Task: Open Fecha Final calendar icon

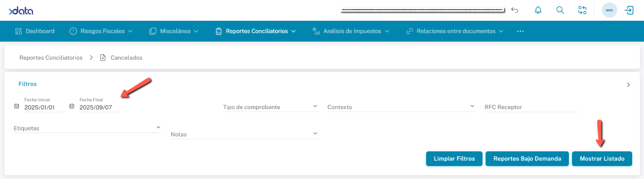Action: click(72, 107)
